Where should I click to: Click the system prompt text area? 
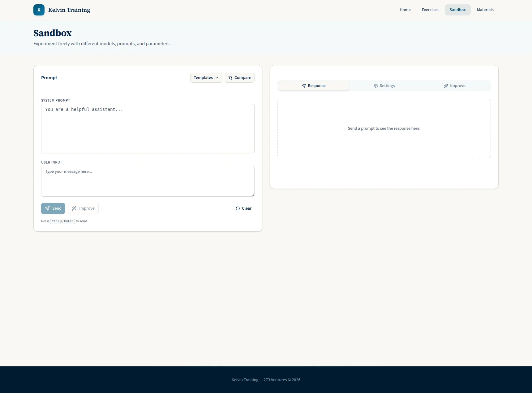pos(148,129)
